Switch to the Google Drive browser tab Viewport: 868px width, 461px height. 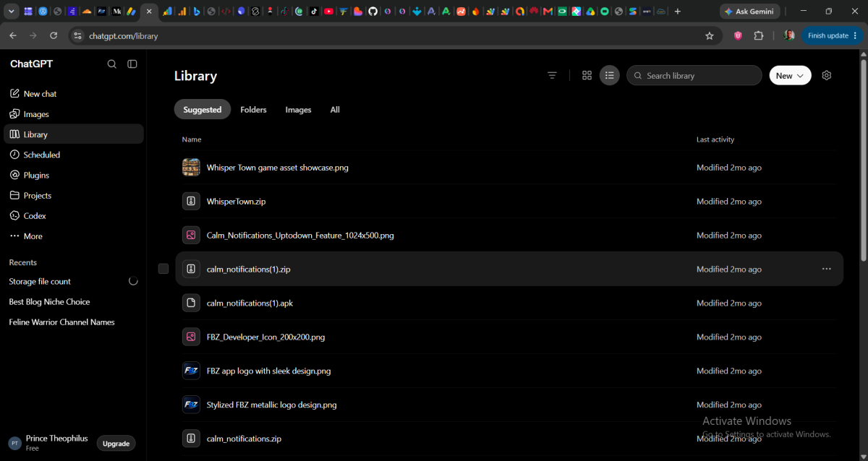[x=590, y=12]
